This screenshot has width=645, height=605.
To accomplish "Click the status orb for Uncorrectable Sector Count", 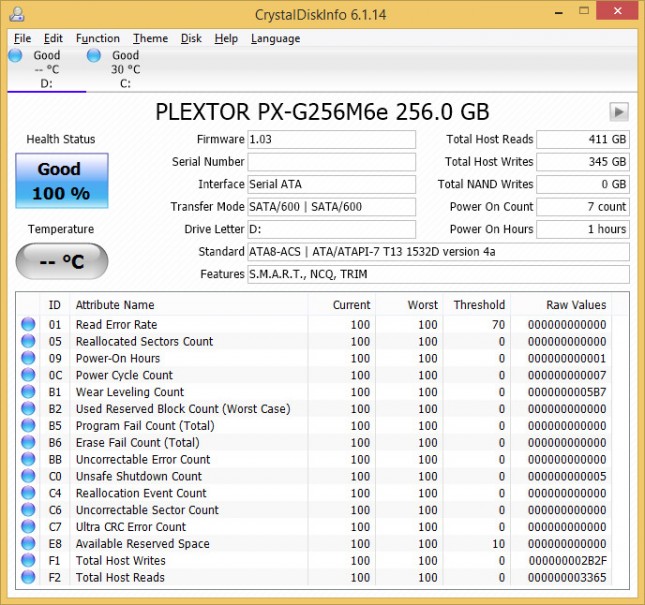I will coord(28,510).
